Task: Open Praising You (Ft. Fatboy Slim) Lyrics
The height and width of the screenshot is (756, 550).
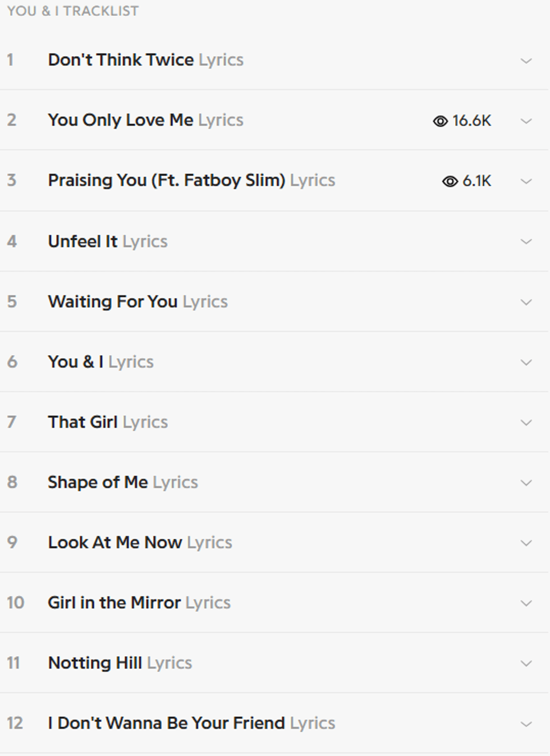Action: click(191, 180)
